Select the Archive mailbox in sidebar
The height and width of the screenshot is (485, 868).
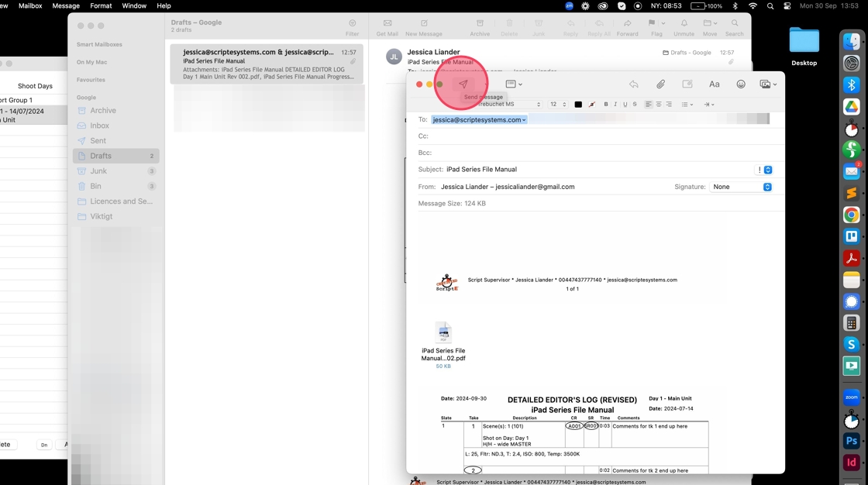tap(115, 110)
